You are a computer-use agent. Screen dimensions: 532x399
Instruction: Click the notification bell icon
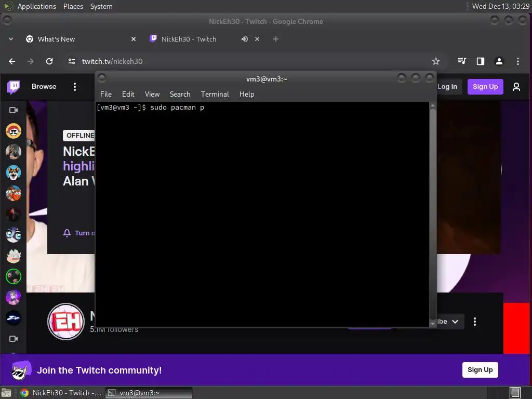pos(67,233)
